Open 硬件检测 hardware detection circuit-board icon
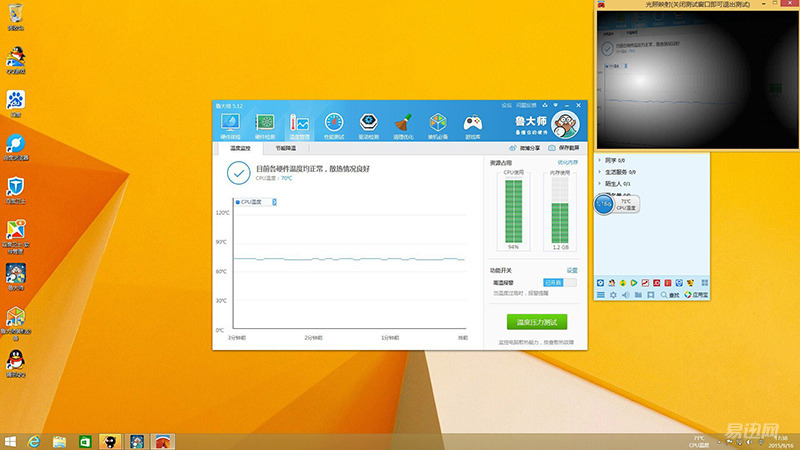Screen dimensions: 800x450 [265, 126]
